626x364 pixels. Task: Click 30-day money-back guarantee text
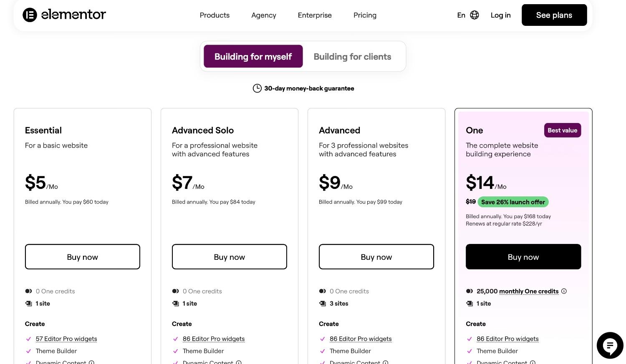coord(309,88)
